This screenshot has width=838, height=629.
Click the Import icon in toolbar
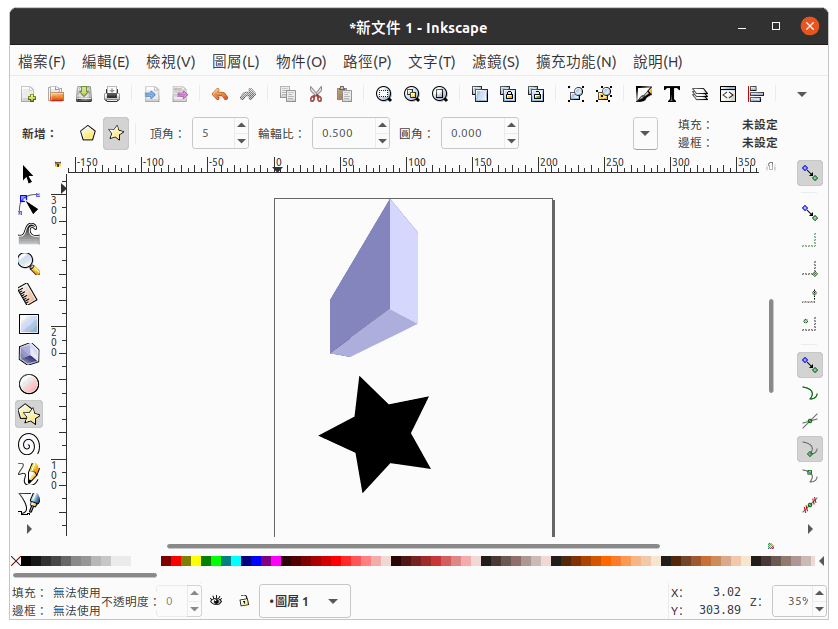click(152, 95)
